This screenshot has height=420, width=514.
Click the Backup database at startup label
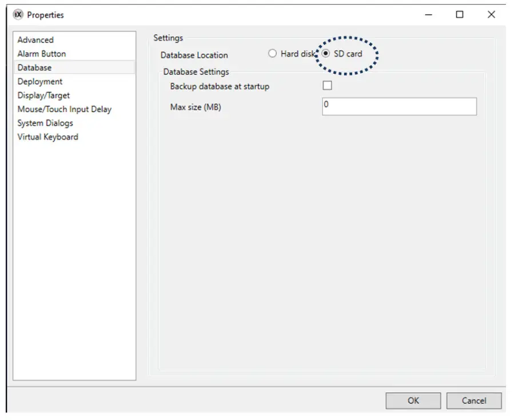[220, 86]
